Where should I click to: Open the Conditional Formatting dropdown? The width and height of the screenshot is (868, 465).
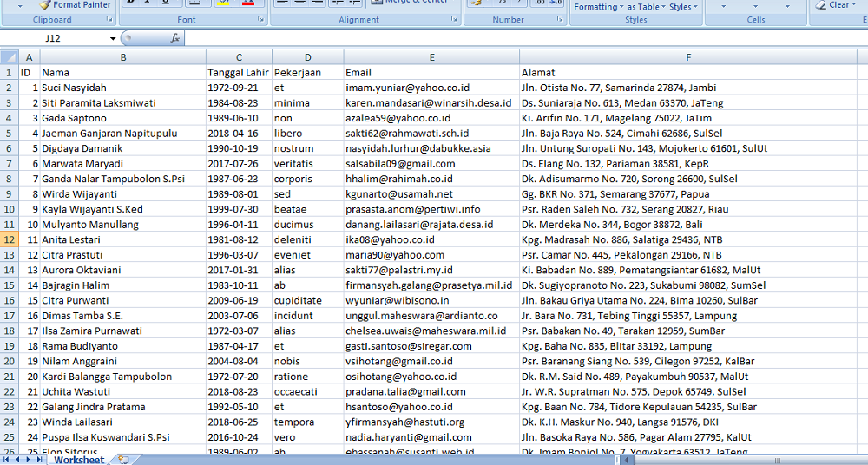point(599,7)
